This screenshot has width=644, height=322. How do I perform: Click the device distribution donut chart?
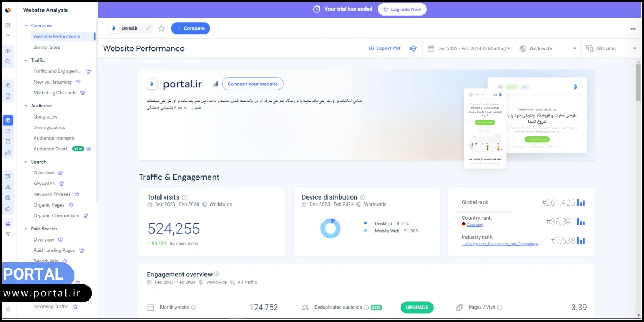point(331,228)
